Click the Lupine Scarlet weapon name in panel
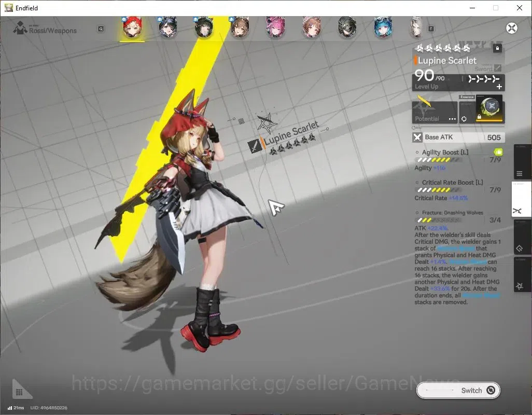Viewport: 532px width, 415px height. pyautogui.click(x=447, y=60)
